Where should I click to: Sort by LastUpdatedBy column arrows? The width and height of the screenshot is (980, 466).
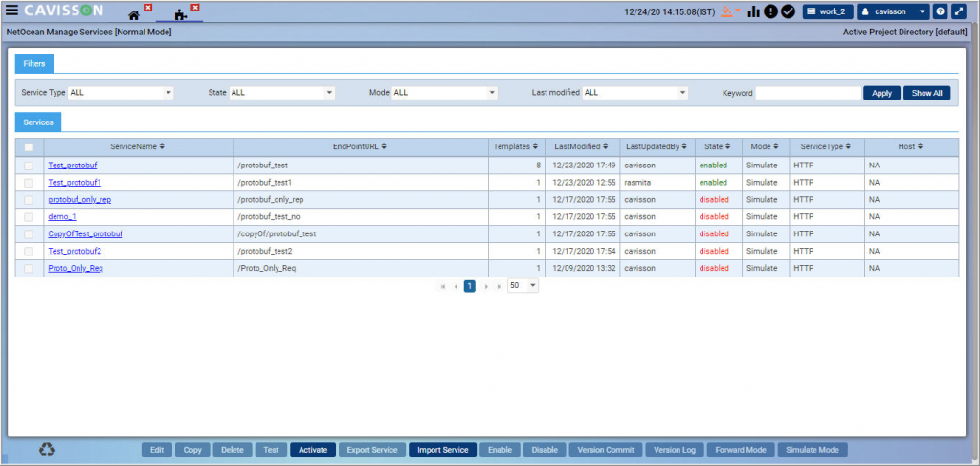pyautogui.click(x=683, y=146)
